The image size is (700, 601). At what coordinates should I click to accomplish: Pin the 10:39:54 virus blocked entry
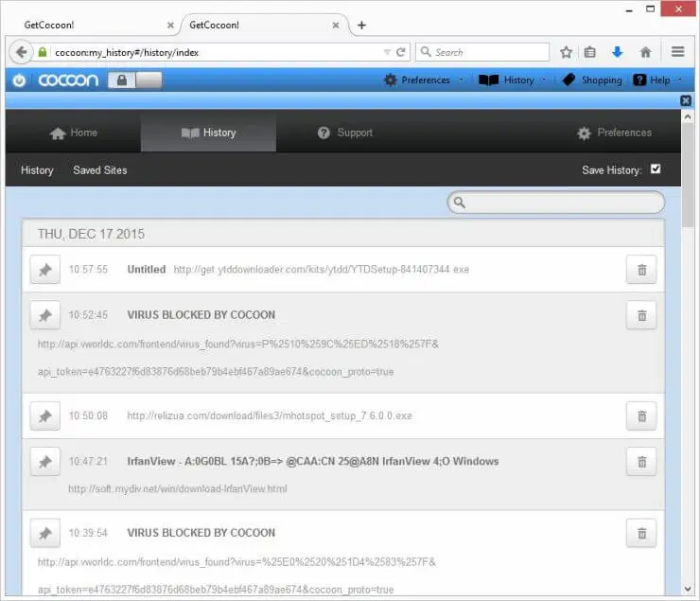pos(45,533)
